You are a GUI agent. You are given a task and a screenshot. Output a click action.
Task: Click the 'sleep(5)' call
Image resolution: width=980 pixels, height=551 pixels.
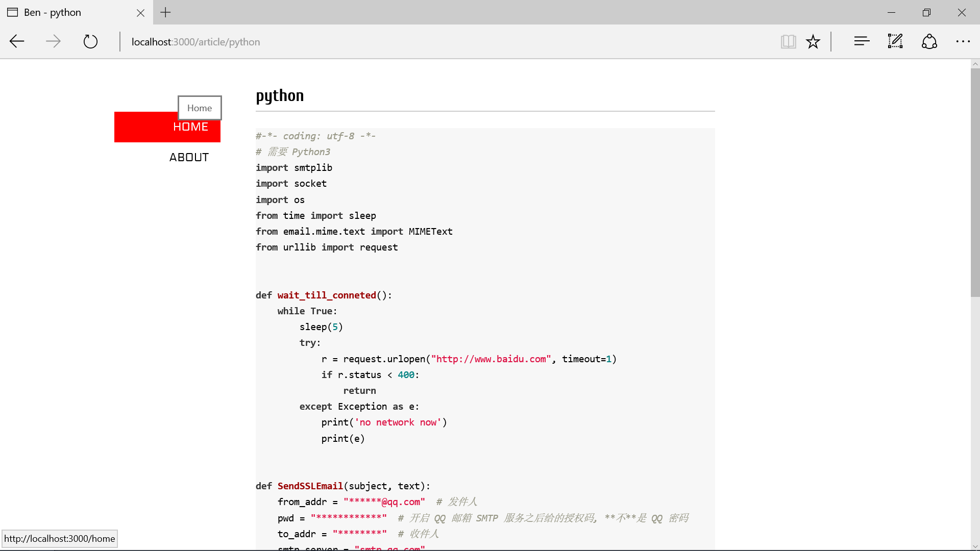(x=321, y=327)
